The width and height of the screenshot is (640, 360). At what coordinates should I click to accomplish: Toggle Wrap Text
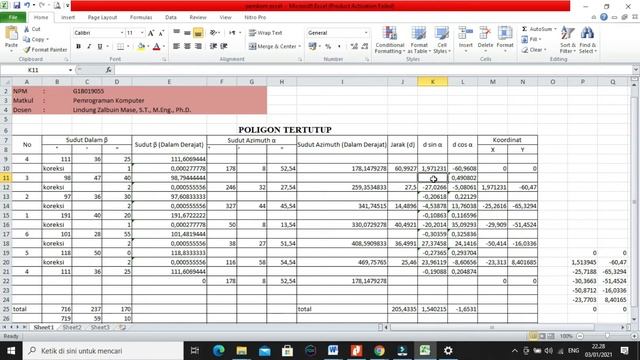pyautogui.click(x=265, y=33)
